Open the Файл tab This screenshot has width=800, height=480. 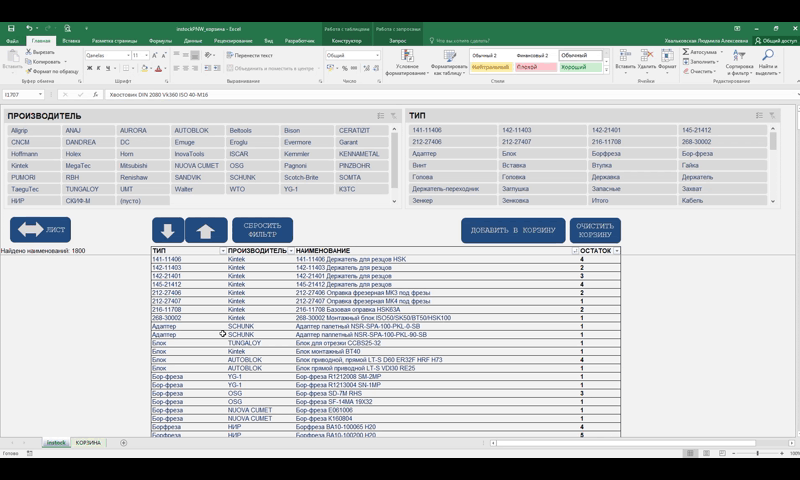12,41
